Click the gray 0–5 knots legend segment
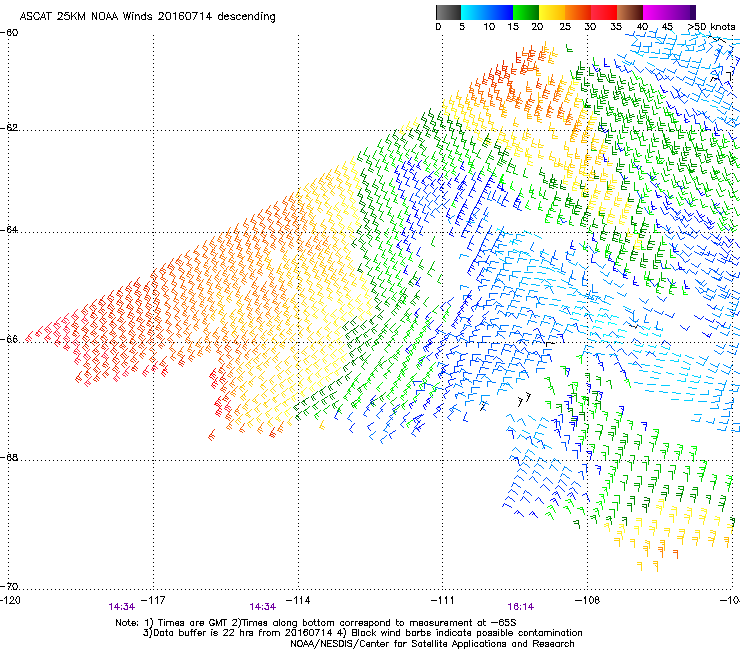Screen dimensions: 740x650 [x=448, y=12]
